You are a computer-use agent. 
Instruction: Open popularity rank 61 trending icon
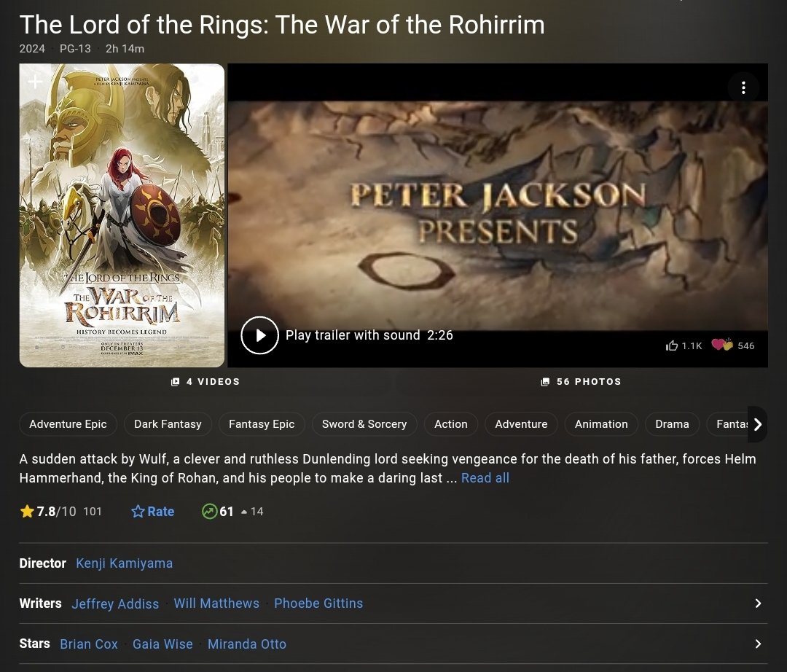click(x=209, y=512)
